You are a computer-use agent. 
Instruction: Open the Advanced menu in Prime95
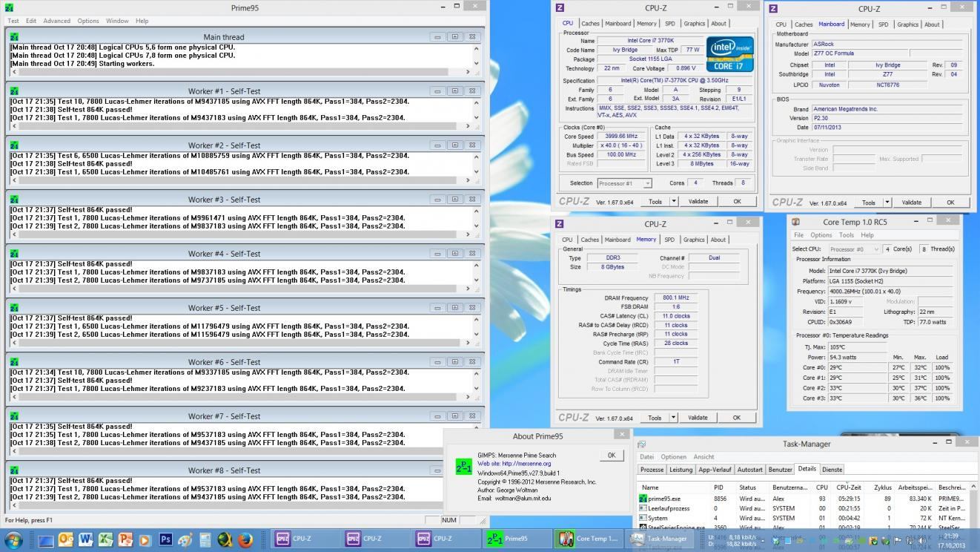[56, 21]
